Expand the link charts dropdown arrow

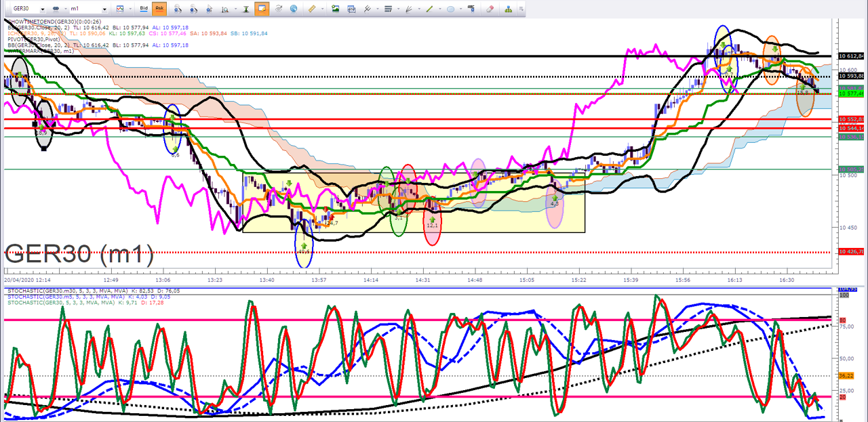pos(65,9)
